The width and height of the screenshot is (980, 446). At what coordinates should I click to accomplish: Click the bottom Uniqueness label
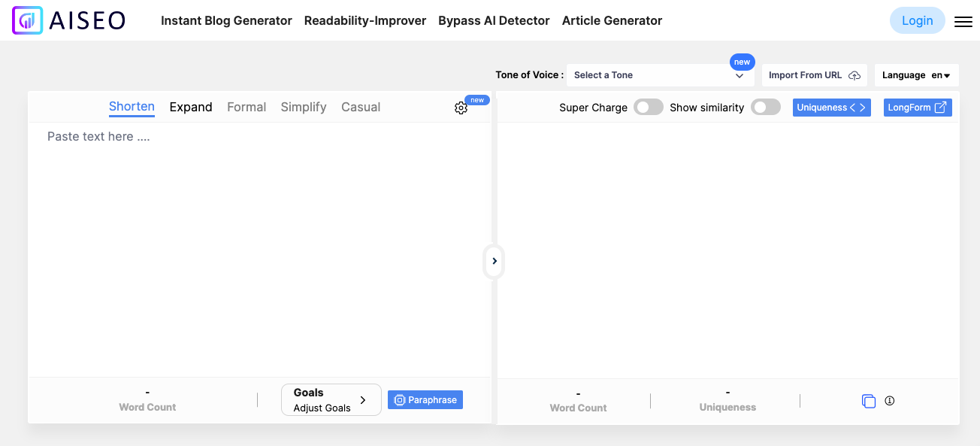(727, 407)
